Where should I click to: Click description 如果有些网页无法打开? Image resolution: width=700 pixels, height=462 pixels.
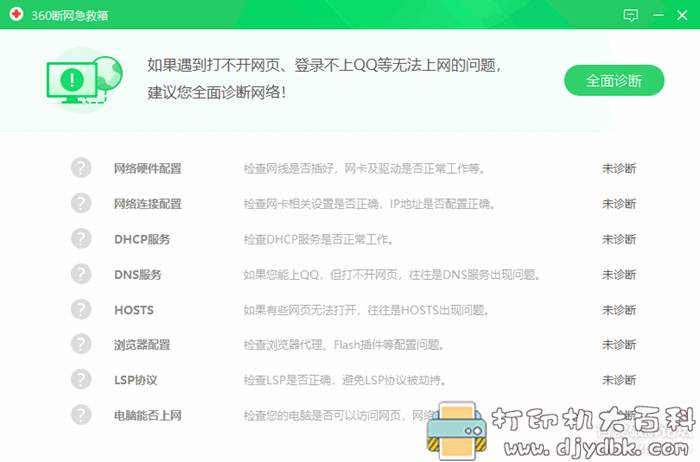(366, 310)
